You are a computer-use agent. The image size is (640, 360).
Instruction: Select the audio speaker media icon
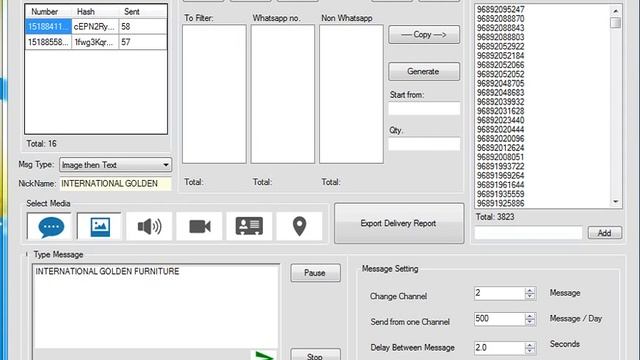pos(149,226)
